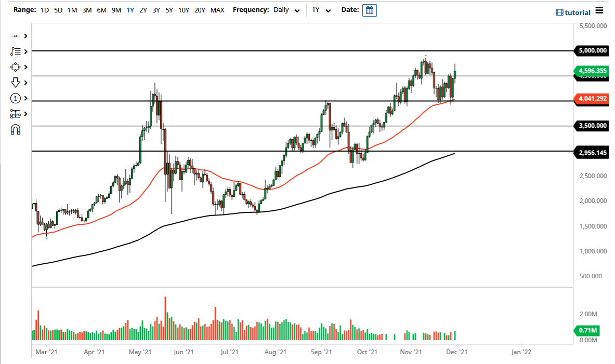This screenshot has height=364, width=615.
Task: Toggle the magnet snap mode
Action: [16, 129]
